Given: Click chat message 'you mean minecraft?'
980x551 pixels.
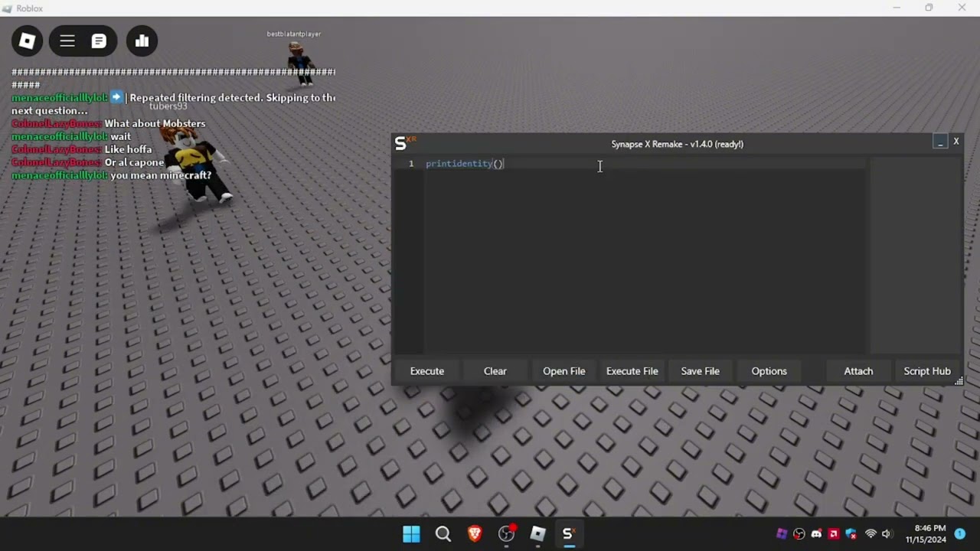Looking at the screenshot, I should click(161, 175).
